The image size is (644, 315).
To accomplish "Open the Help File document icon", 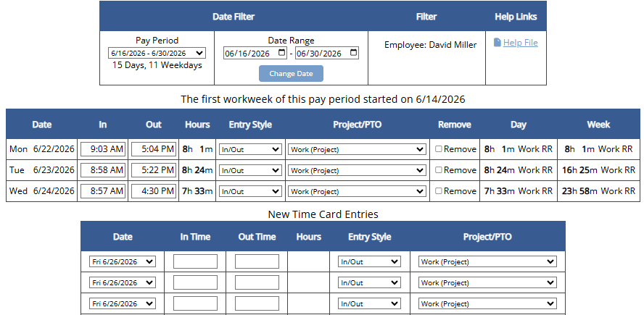I will [497, 43].
